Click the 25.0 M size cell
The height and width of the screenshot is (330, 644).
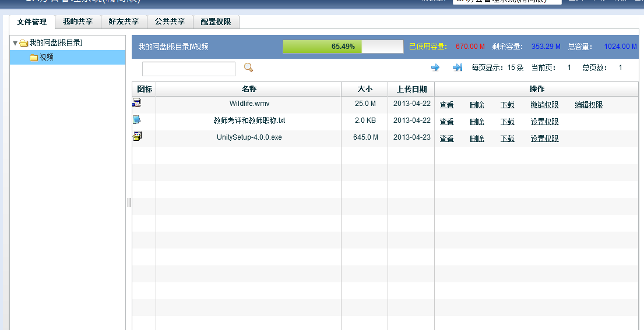[365, 103]
